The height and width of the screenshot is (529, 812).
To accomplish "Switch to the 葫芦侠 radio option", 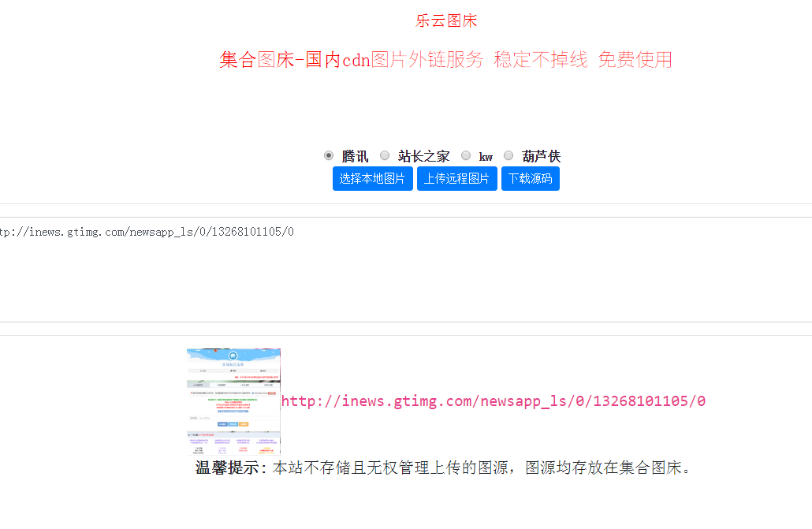I will click(508, 155).
